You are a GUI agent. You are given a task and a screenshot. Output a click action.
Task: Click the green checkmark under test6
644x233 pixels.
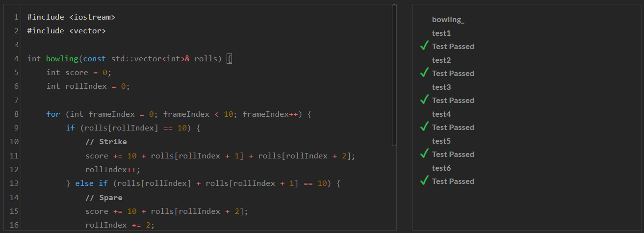tap(425, 181)
